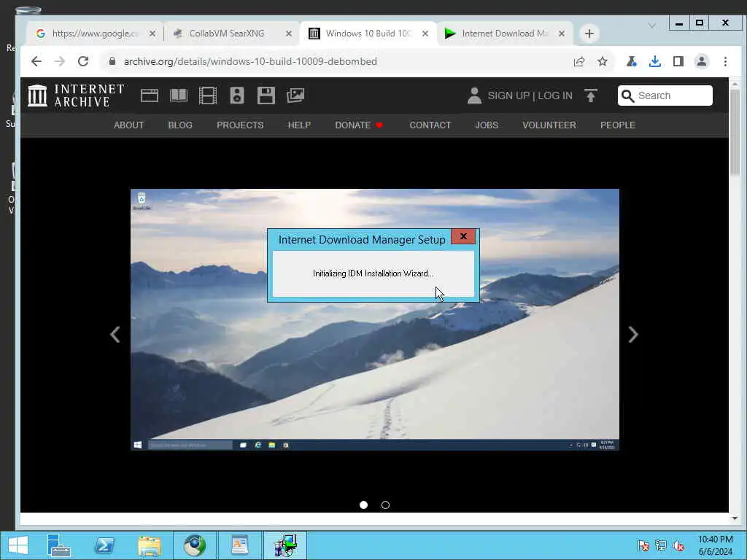
Task: Click the Internet Archive search field
Action: pos(665,96)
